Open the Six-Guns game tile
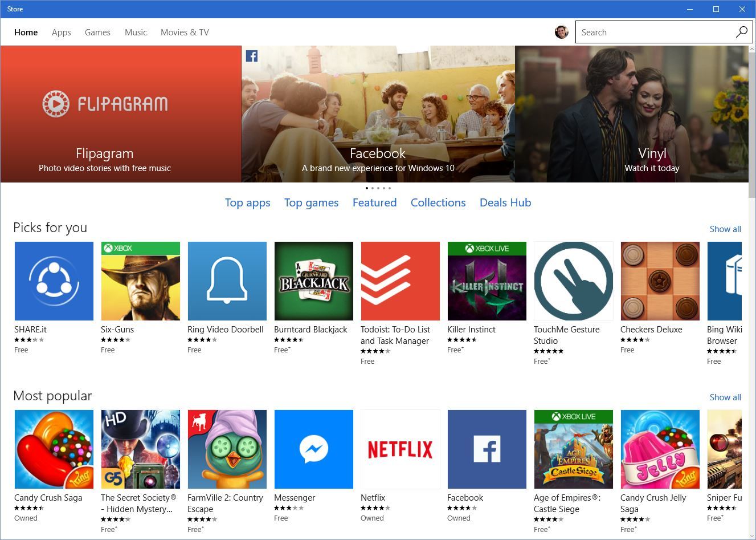The width and height of the screenshot is (756, 540). coord(140,281)
